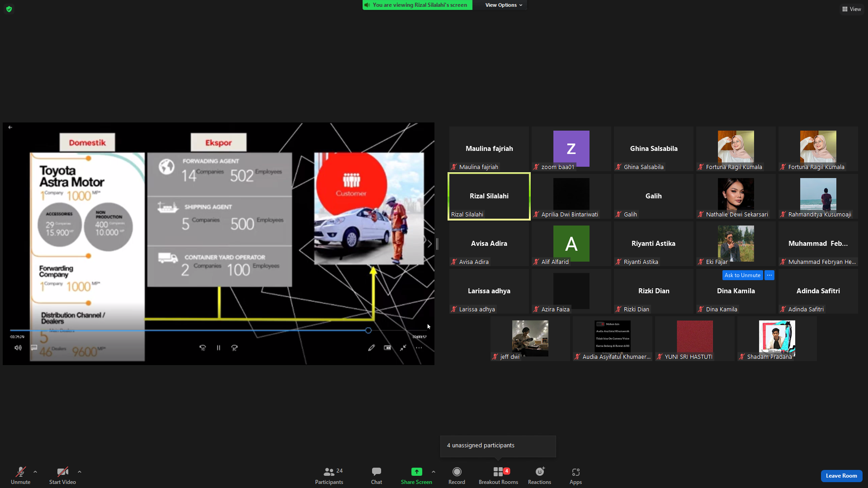Screen dimensions: 868x488
Task: Mute the shared video's volume icon
Action: point(18,347)
